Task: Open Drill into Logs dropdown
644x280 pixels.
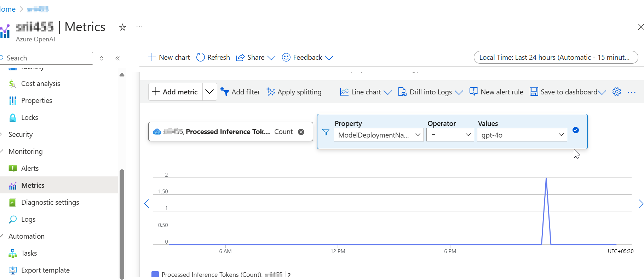Action: tap(430, 92)
